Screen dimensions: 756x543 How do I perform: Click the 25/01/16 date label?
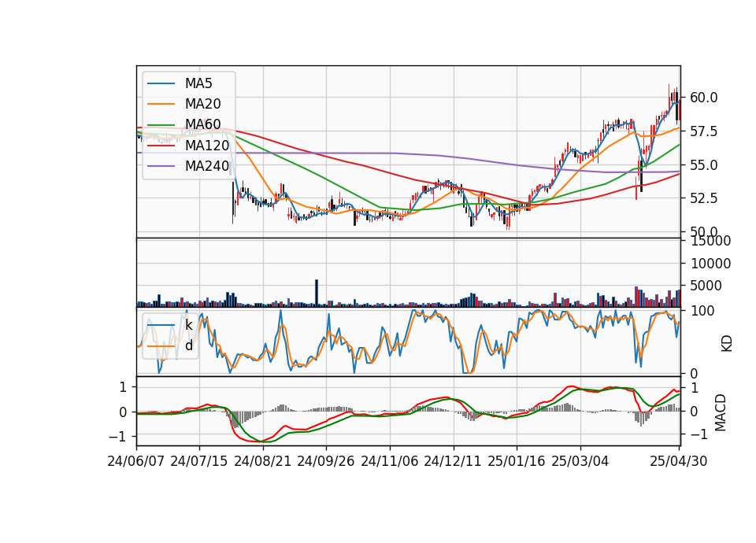517,462
